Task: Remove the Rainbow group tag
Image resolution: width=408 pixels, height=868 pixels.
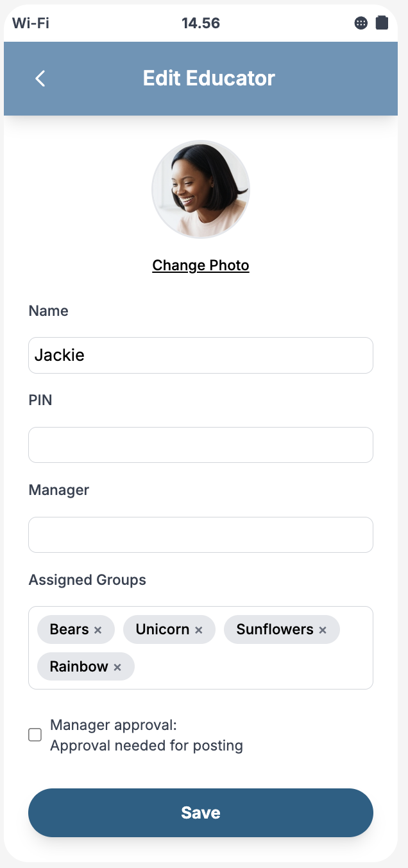Action: point(117,668)
